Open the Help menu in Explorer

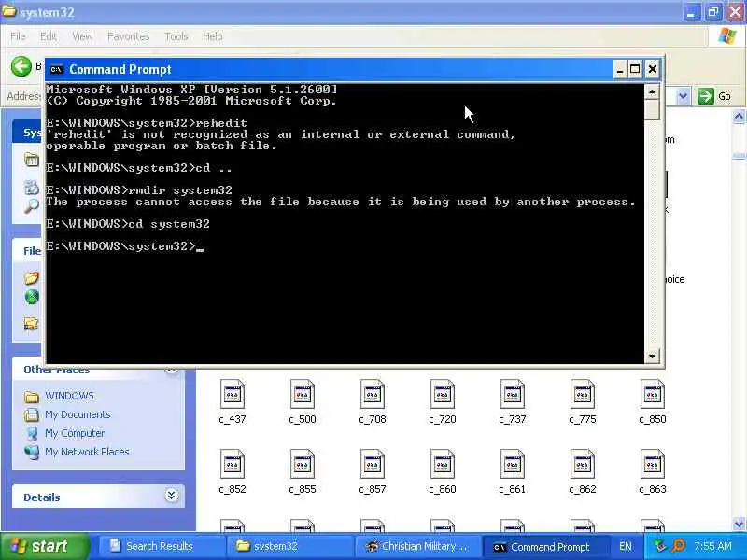pos(213,36)
